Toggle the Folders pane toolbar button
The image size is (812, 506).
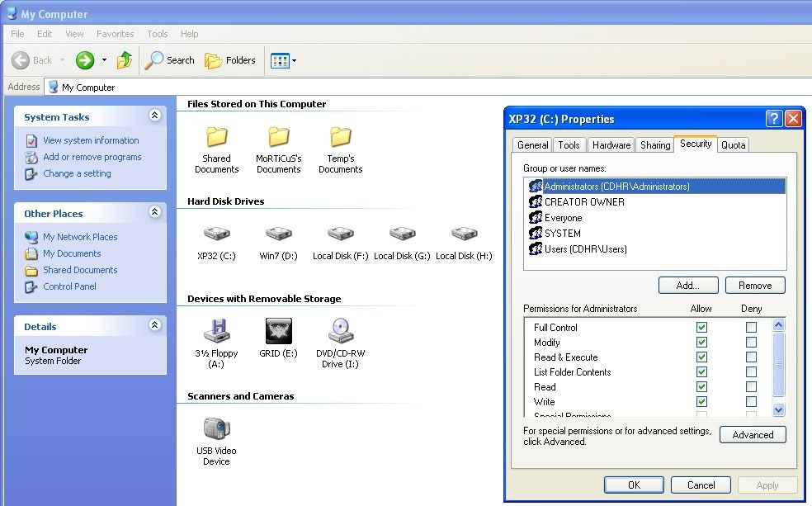[x=230, y=60]
